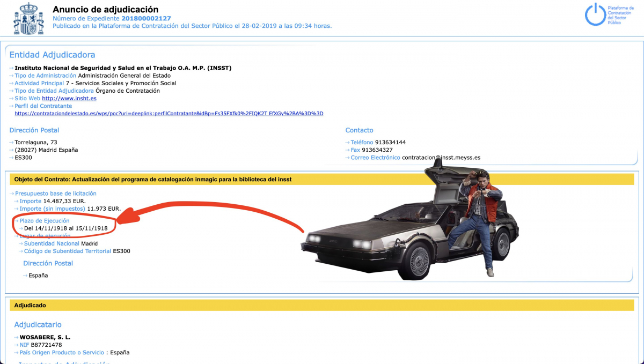Click Tipo de Administración label
This screenshot has height=364, width=644.
tap(46, 76)
